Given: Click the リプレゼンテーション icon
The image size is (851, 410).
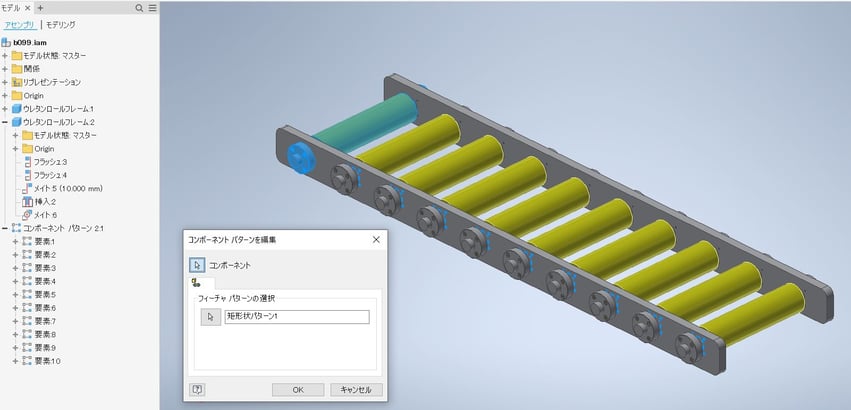Looking at the screenshot, I should pos(17,82).
